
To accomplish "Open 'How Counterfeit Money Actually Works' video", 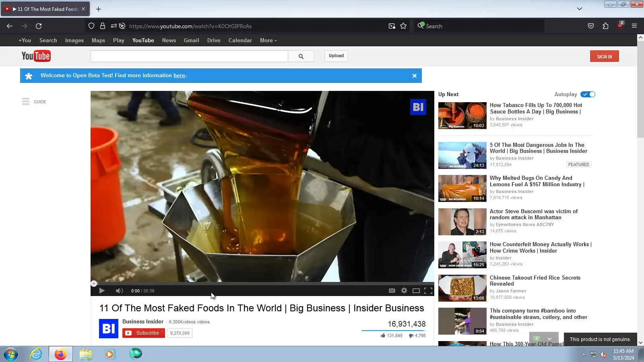I will tap(541, 247).
